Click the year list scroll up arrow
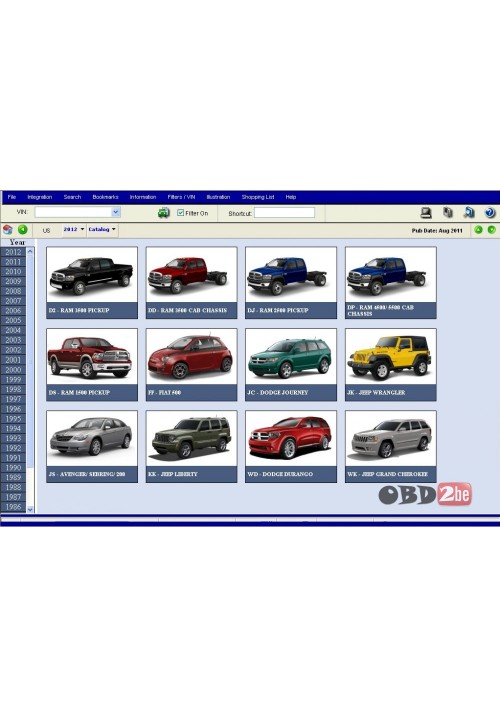This screenshot has height=717, width=500. tap(30, 251)
